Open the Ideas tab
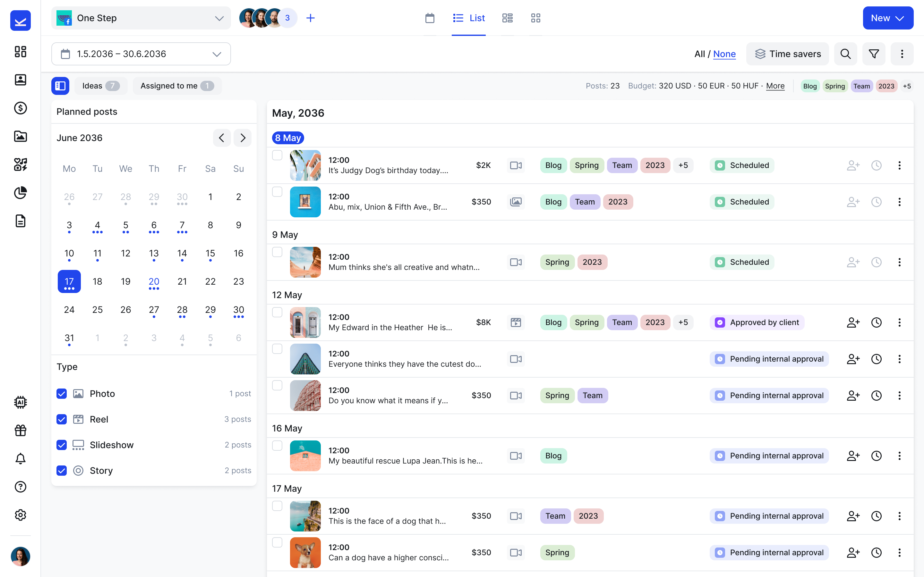The image size is (924, 577). pos(100,86)
